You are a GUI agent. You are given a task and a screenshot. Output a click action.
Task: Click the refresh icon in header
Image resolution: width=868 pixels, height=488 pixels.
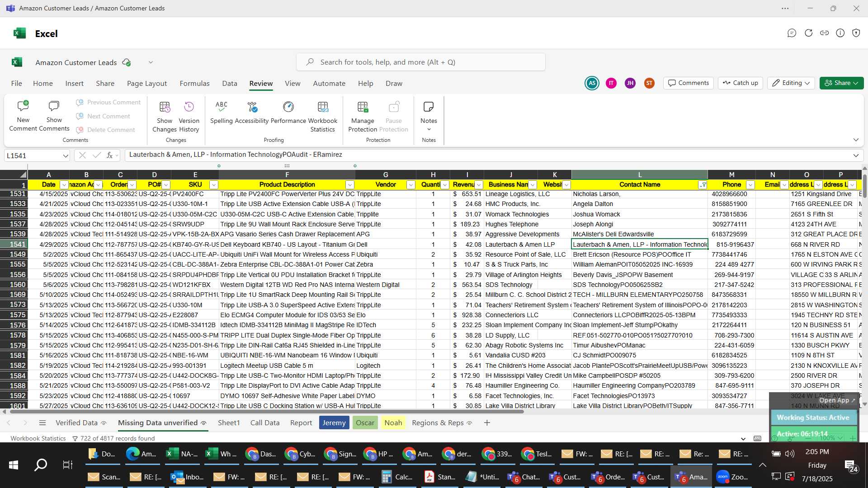(808, 33)
